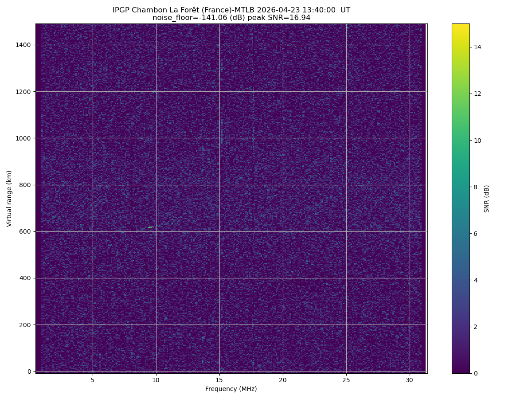Click the 14 tick label on the colorbar
Image resolution: width=532 pixels, height=399 pixels.
(x=478, y=47)
